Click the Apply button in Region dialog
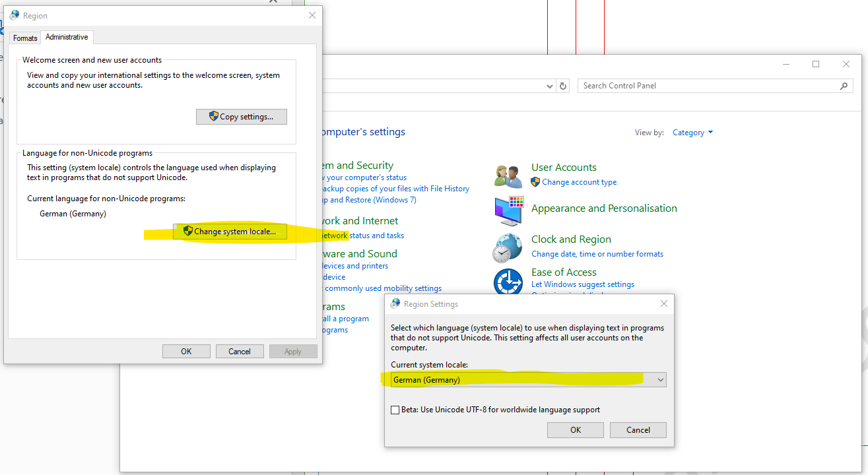Viewport: 868px width, 475px height. click(293, 352)
